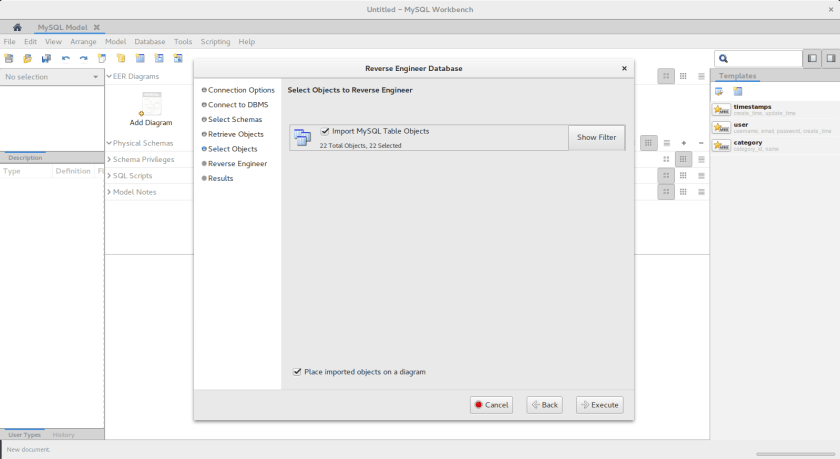Screen dimensions: 840x459
Task: Expand the Schema Privileges section
Action: (109, 160)
